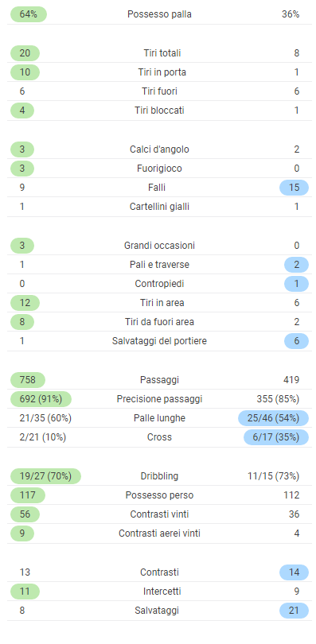Screen dimensions: 316x644
Task: Click the 19/27 (70%) Dribbling badge
Action: pyautogui.click(x=45, y=476)
